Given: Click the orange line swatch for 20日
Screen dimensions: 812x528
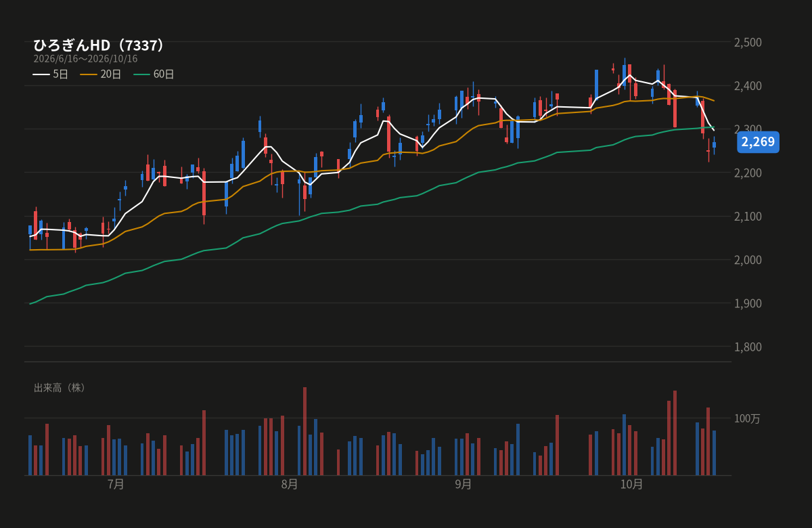Looking at the screenshot, I should [89, 74].
